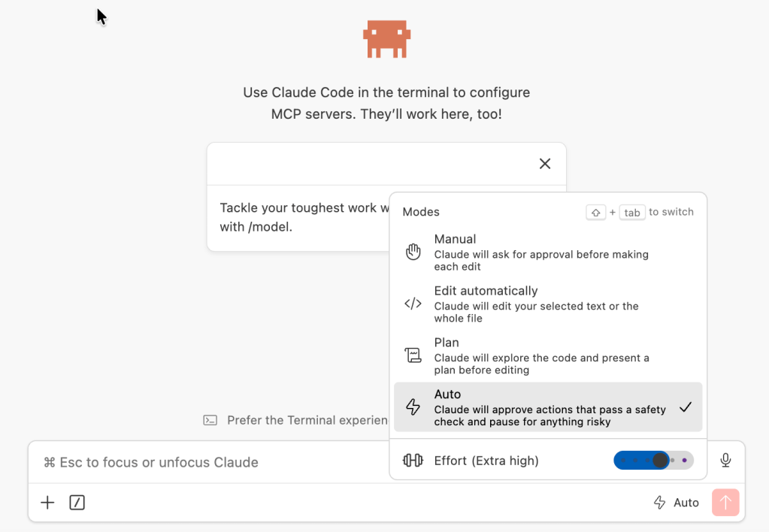Select Edit automatically mode

548,304
